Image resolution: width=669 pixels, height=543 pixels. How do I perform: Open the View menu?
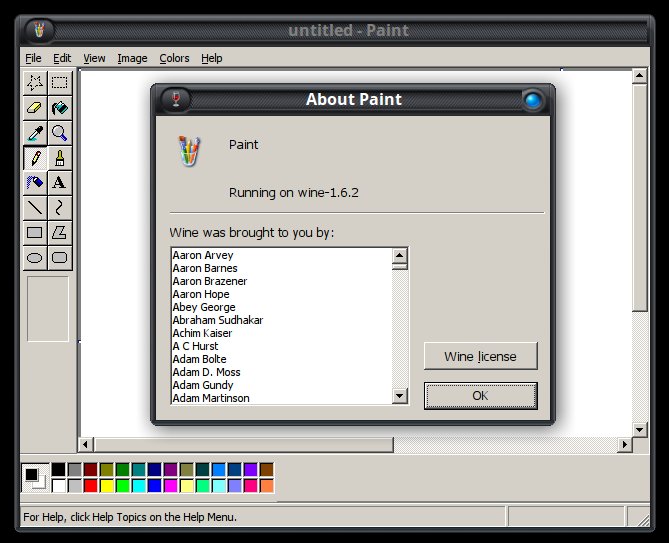[94, 58]
